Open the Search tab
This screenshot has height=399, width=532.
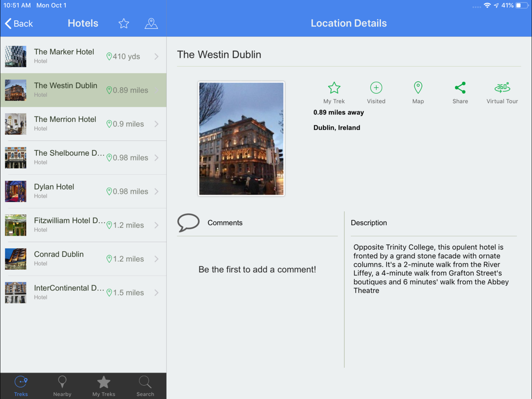[145, 386]
